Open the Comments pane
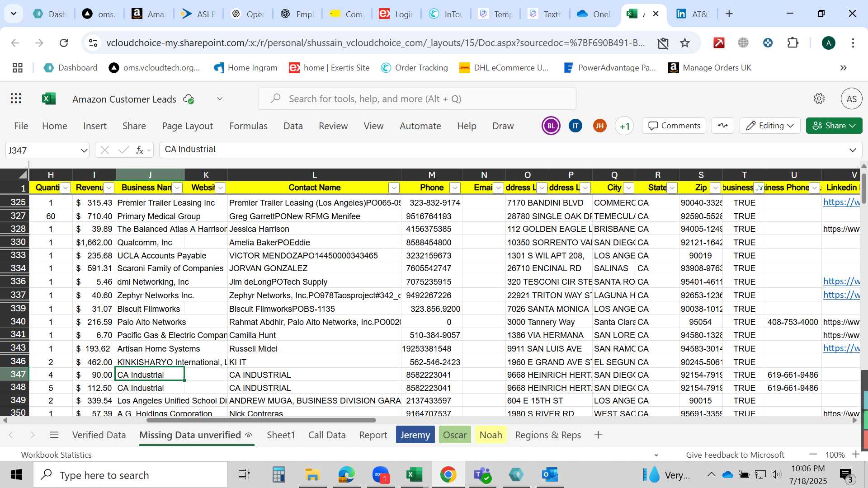 point(674,126)
